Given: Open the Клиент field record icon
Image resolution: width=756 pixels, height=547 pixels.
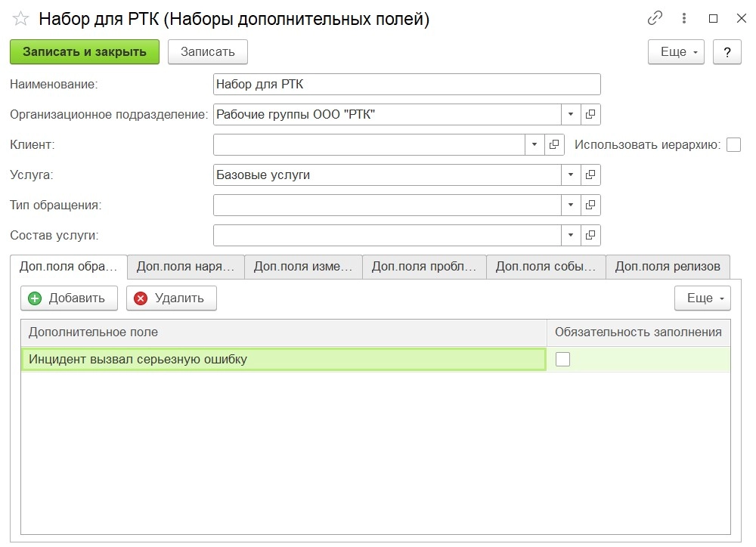Looking at the screenshot, I should [554, 145].
